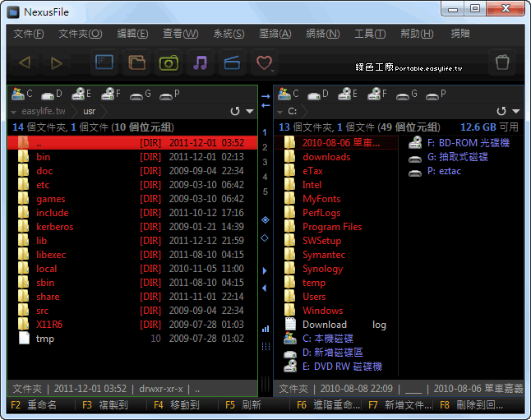Click F6 進階重命名 button

pos(328,405)
